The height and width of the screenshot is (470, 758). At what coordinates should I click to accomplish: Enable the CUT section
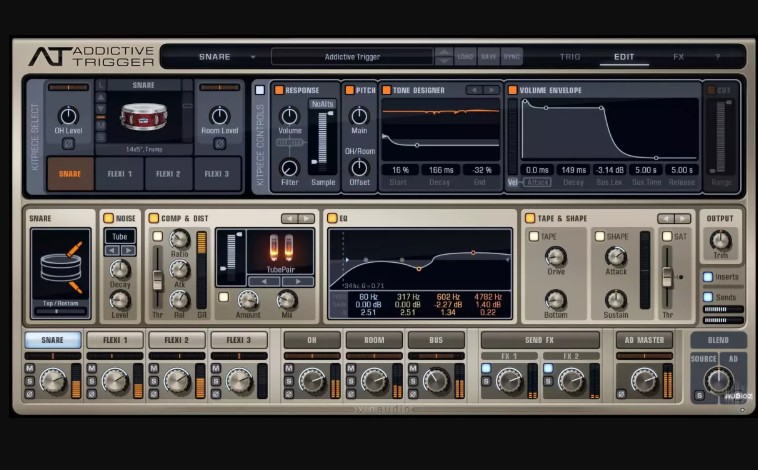tap(711, 90)
